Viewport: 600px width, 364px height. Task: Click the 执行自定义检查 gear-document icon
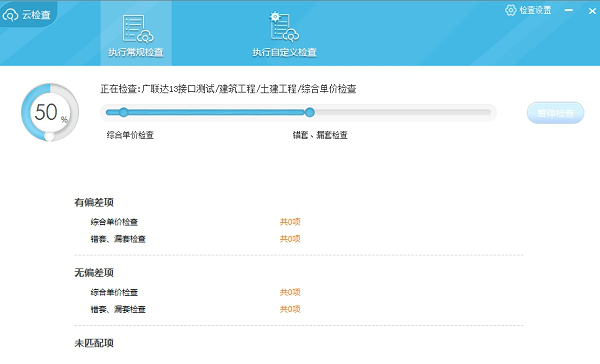pos(284,26)
